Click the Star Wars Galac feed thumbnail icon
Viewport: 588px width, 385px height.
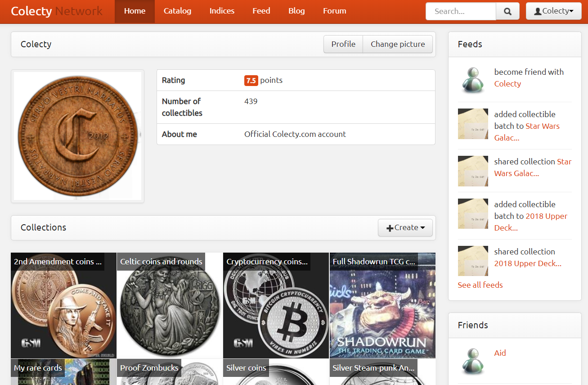(x=473, y=124)
